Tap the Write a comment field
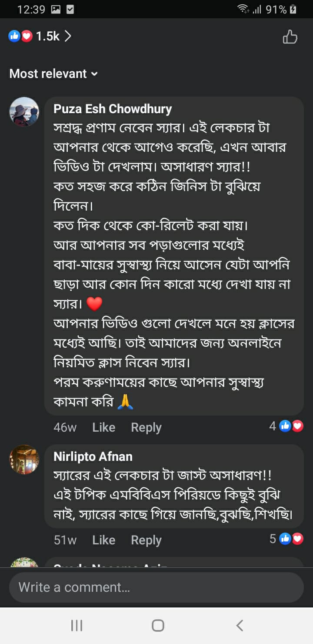 pos(156,587)
